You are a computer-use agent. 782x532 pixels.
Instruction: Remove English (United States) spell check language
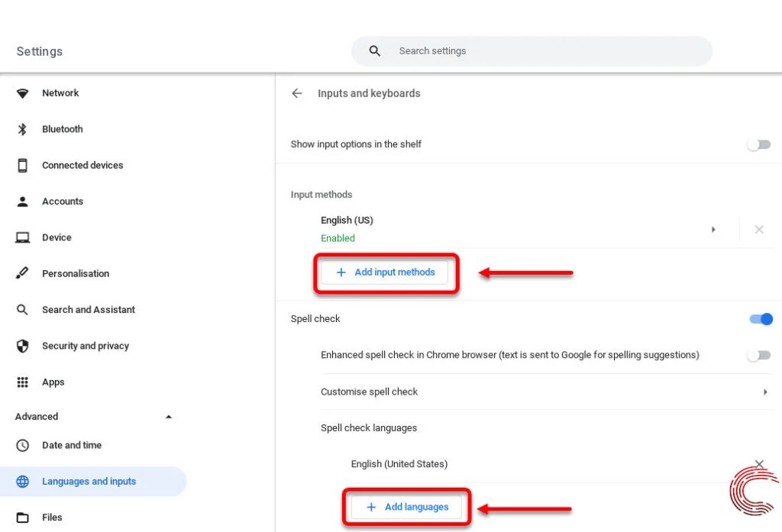[759, 463]
